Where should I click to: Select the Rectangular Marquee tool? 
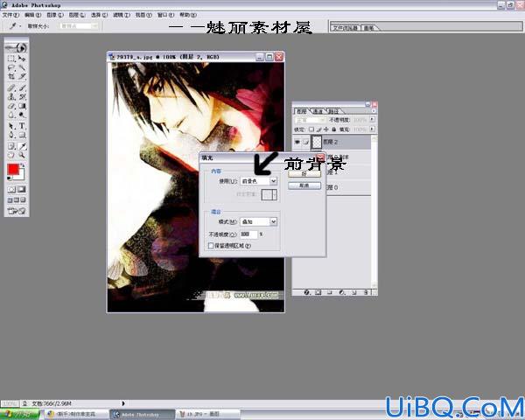point(11,59)
